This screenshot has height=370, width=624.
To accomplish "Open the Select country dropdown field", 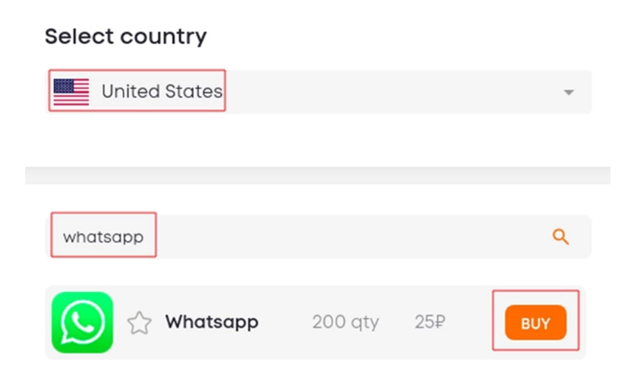I will [318, 92].
